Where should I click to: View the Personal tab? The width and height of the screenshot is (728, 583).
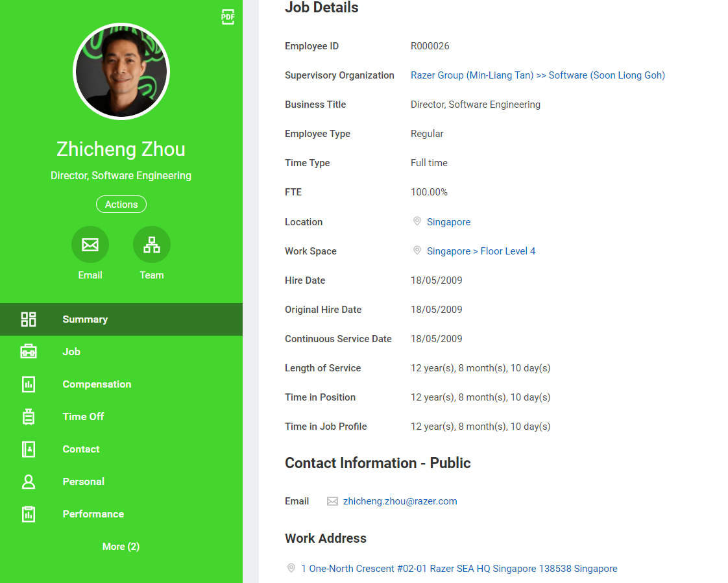coord(121,482)
